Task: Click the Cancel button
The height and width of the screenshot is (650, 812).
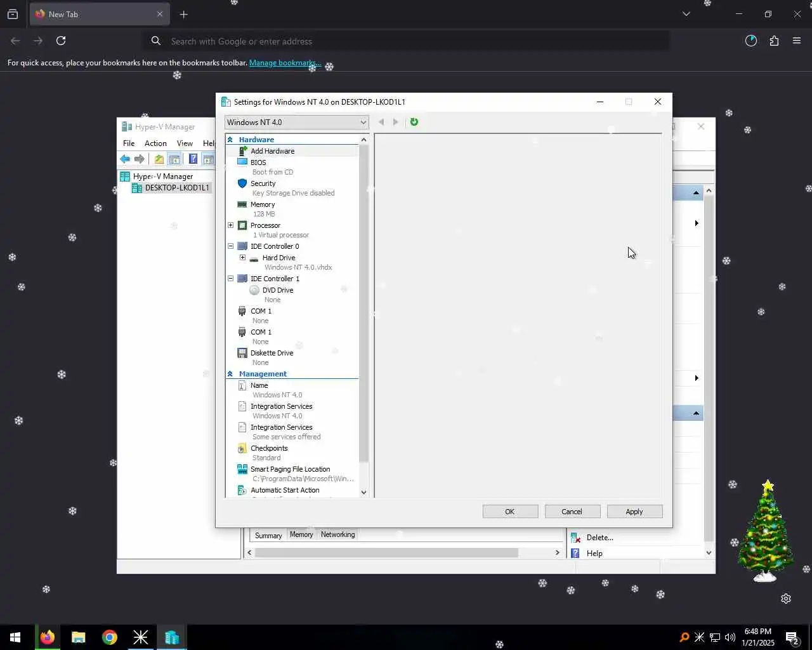Action: [x=572, y=512]
